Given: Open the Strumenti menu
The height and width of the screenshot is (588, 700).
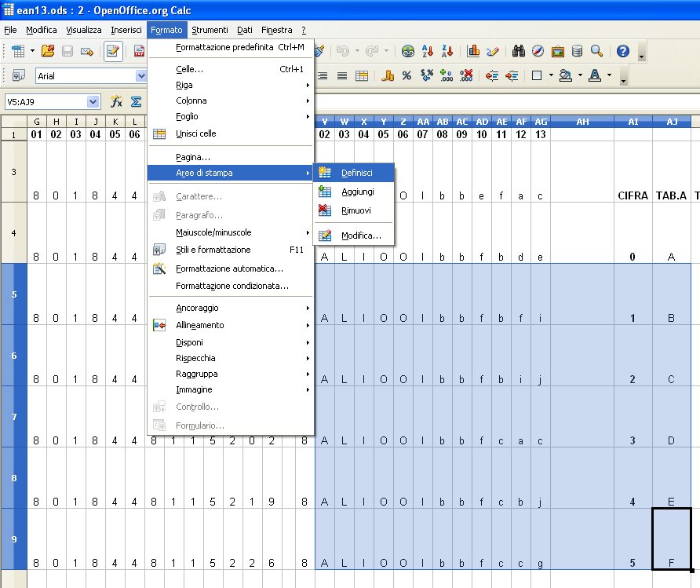Looking at the screenshot, I should tap(210, 30).
